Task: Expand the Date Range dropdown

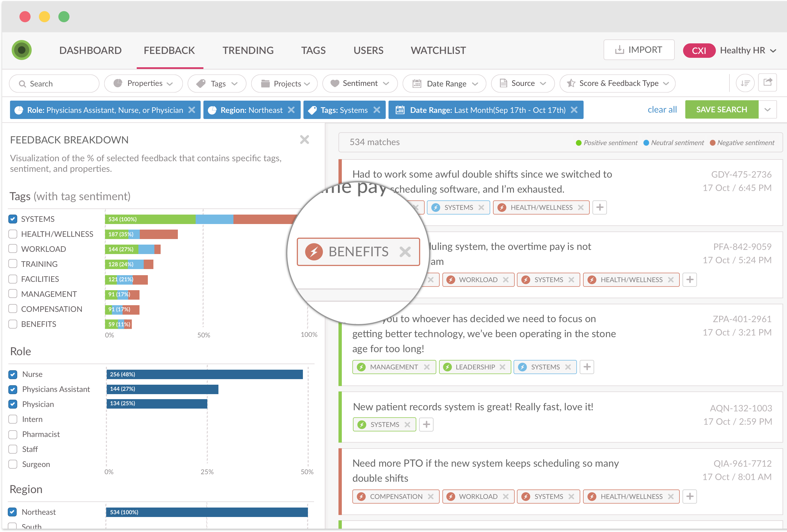Action: coord(444,84)
